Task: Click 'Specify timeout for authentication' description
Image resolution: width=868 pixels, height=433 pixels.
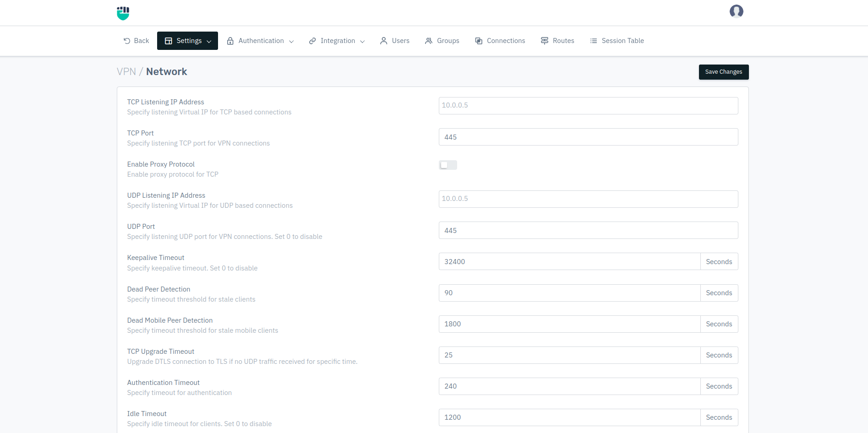Action: coord(180,393)
